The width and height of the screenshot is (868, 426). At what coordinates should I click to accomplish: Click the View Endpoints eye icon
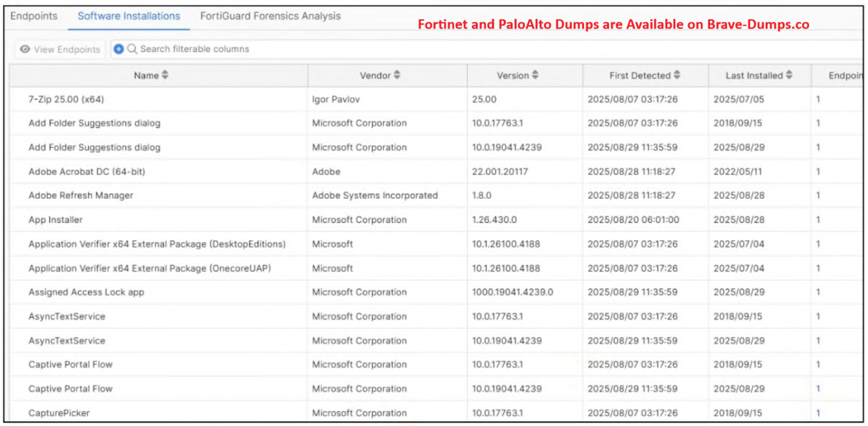pyautogui.click(x=25, y=49)
